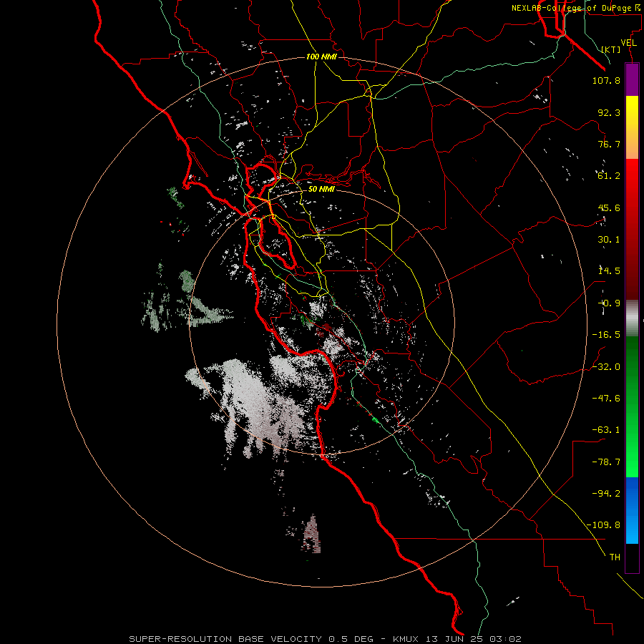This screenshot has width=644, height=644.
Task: Select the 61.2 value on velocity scale
Action: click(x=609, y=176)
